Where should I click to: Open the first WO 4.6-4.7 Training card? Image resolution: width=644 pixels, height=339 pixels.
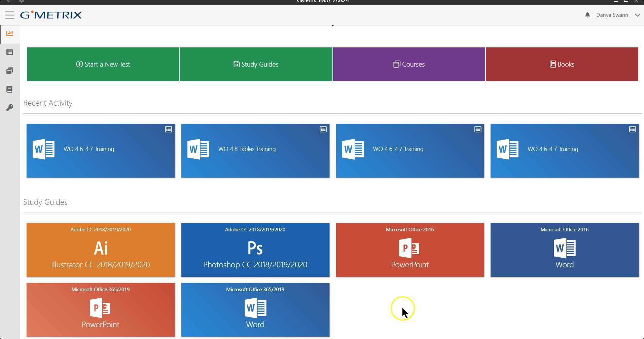point(101,151)
